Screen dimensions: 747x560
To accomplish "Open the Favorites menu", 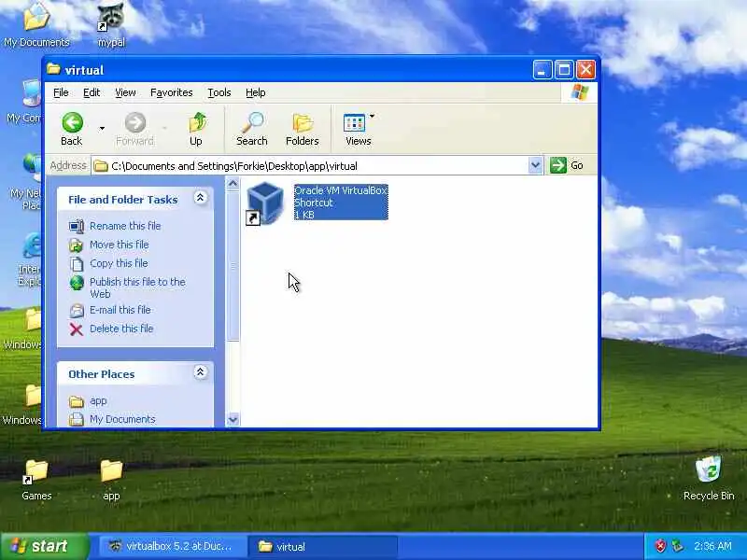I will [172, 92].
